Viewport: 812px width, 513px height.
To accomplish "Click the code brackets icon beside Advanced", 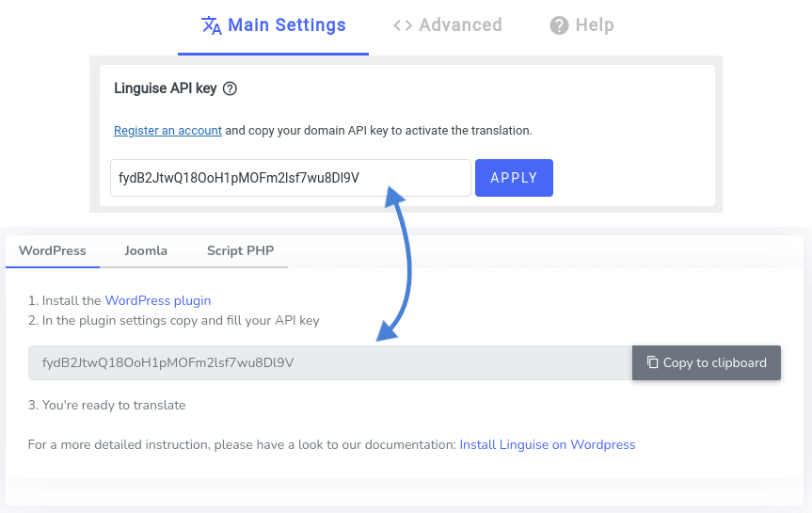I will [x=403, y=24].
